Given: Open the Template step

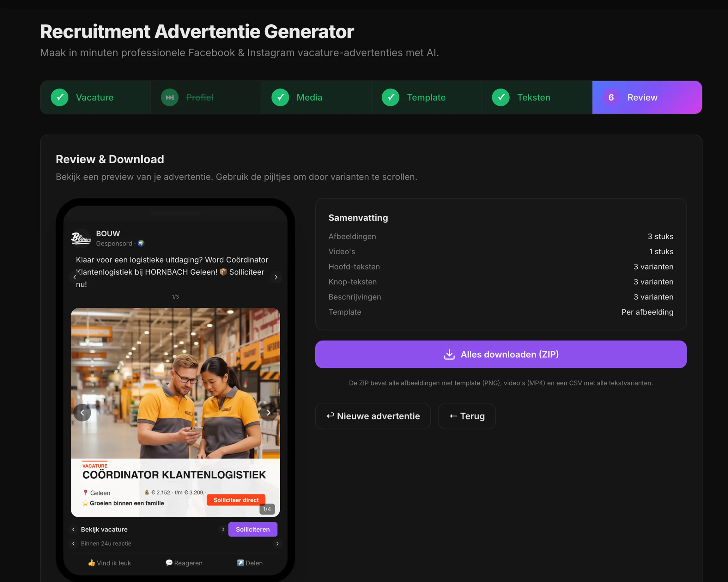Looking at the screenshot, I should tap(427, 98).
